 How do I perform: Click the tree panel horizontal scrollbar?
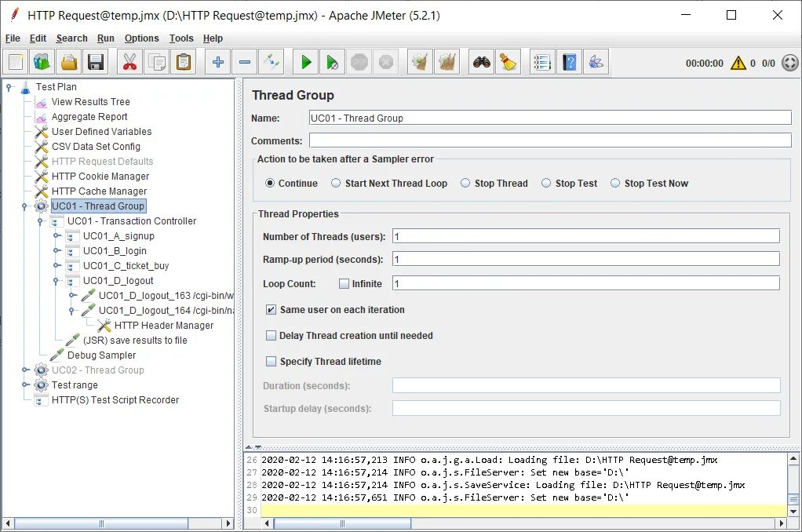[x=101, y=523]
